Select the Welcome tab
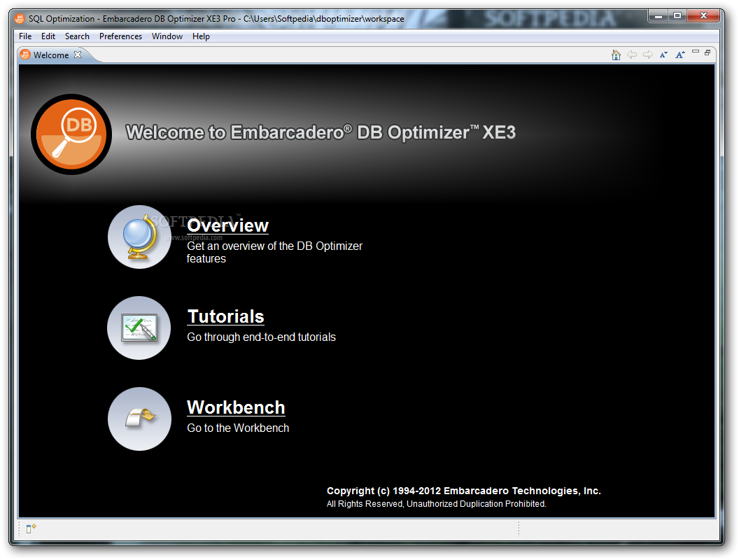This screenshot has height=560, width=739. pyautogui.click(x=51, y=55)
